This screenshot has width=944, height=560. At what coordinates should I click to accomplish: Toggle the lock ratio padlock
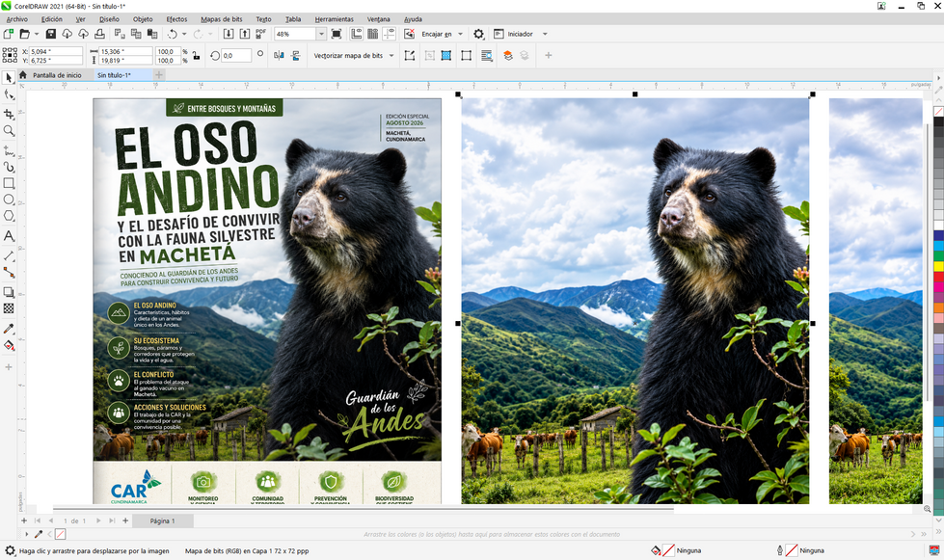pyautogui.click(x=196, y=56)
